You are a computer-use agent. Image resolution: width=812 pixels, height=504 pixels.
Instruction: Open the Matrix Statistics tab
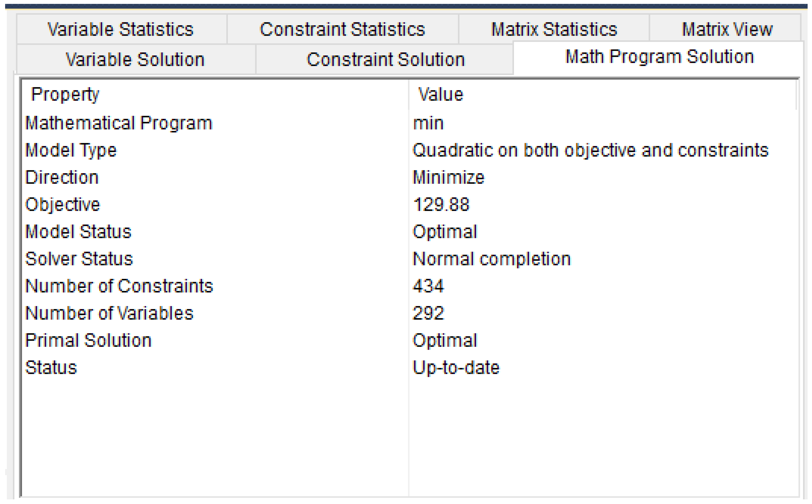coord(554,29)
